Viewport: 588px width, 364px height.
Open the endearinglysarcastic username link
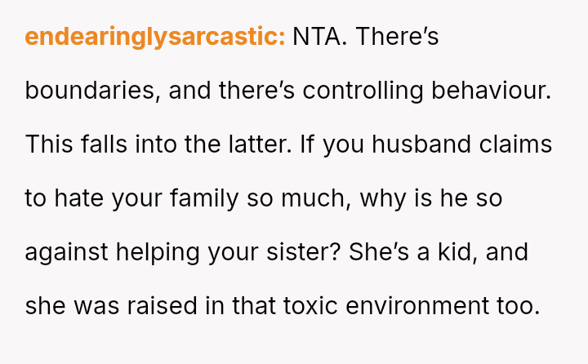(155, 37)
